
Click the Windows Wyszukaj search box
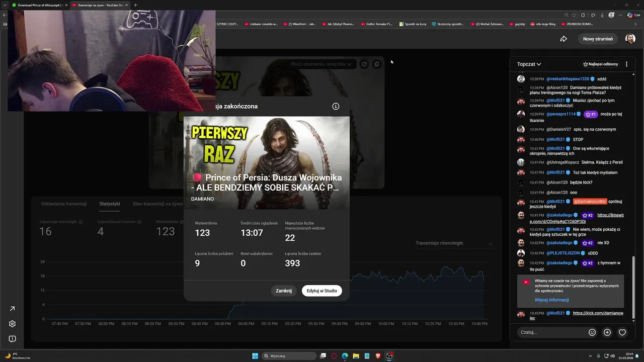[x=290, y=356]
